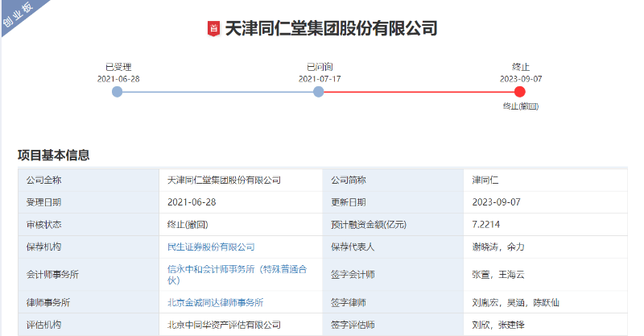Click the 刘胤宏, 吴涵, 陈跃仙 lawyers cell
Screen dimensions: 644x336
[515, 302]
